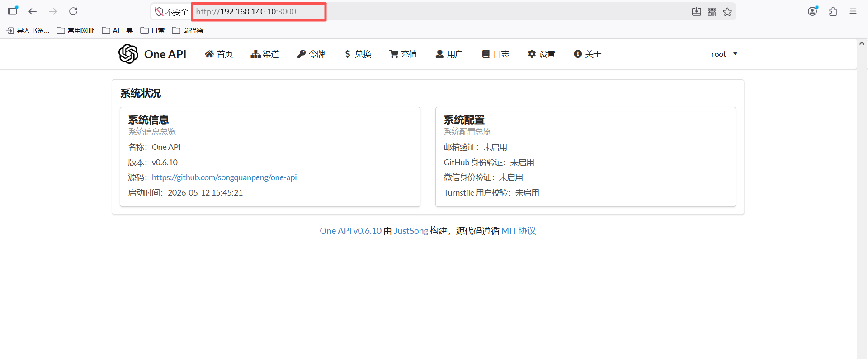868x359 pixels.
Task: Open the 日常 bookmark folder
Action: point(153,30)
